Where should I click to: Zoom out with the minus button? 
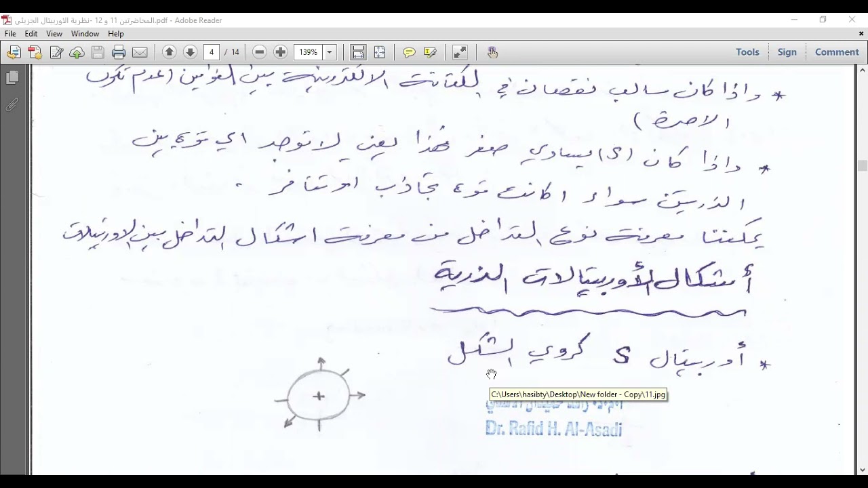[x=259, y=52]
